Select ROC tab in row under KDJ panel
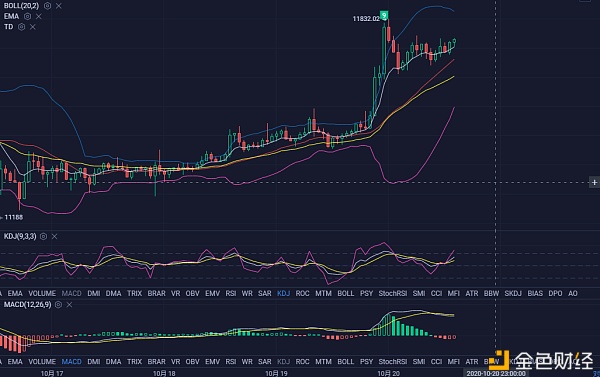 pos(303,294)
